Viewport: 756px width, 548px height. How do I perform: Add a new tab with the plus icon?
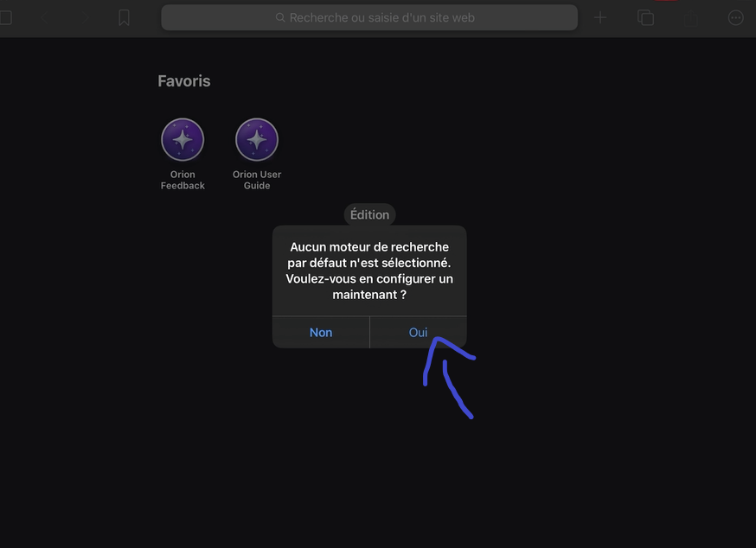[600, 17]
